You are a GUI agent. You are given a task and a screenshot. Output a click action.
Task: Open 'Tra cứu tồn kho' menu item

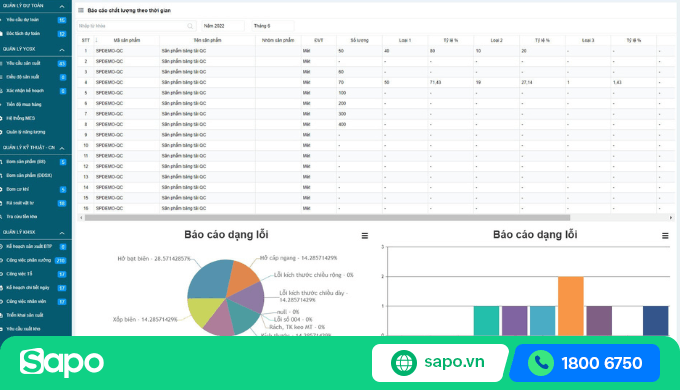click(22, 216)
